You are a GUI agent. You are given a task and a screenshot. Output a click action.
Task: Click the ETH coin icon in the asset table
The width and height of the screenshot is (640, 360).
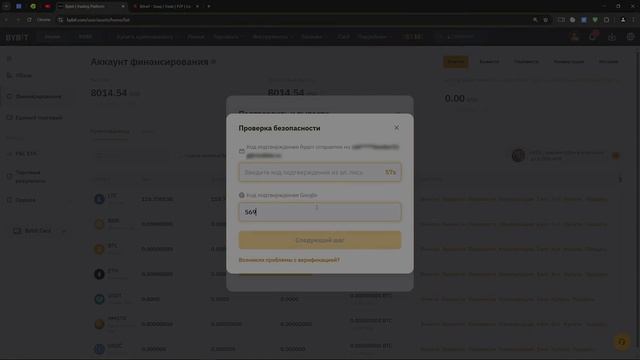pos(99,274)
